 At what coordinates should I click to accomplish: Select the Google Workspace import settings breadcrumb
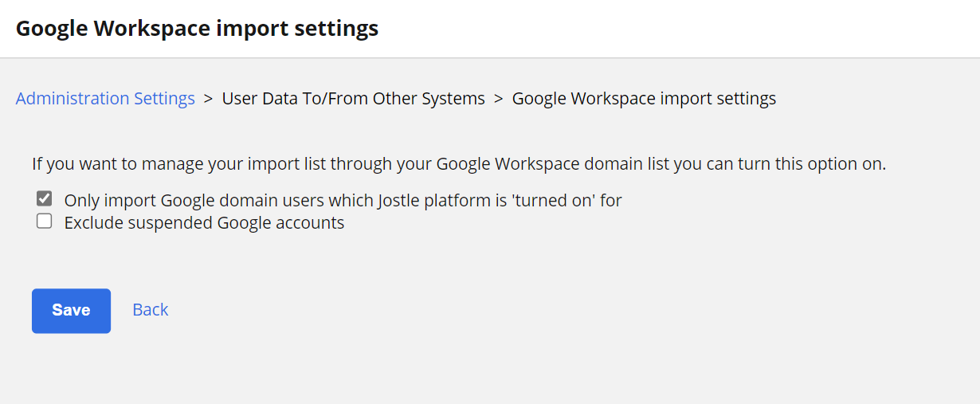644,99
